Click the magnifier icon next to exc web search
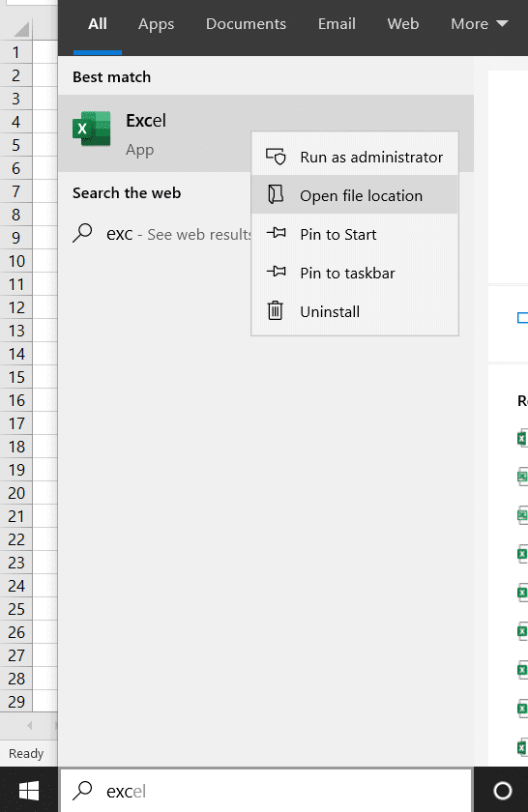The width and height of the screenshot is (528, 812). click(82, 233)
